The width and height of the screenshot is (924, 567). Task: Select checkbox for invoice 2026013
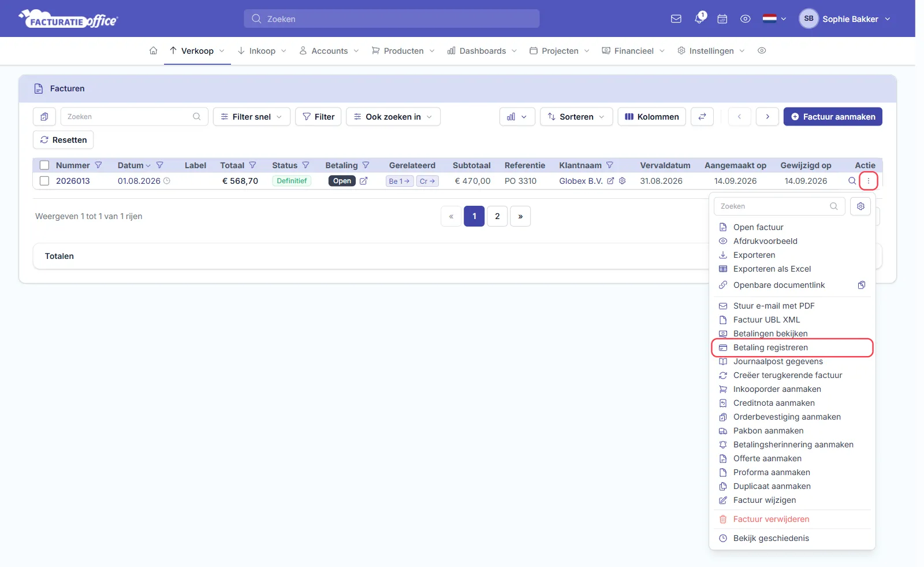pyautogui.click(x=44, y=181)
